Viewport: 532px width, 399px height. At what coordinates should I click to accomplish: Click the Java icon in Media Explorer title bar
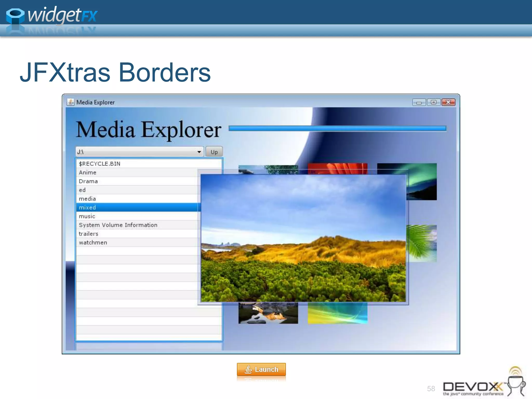(x=70, y=102)
